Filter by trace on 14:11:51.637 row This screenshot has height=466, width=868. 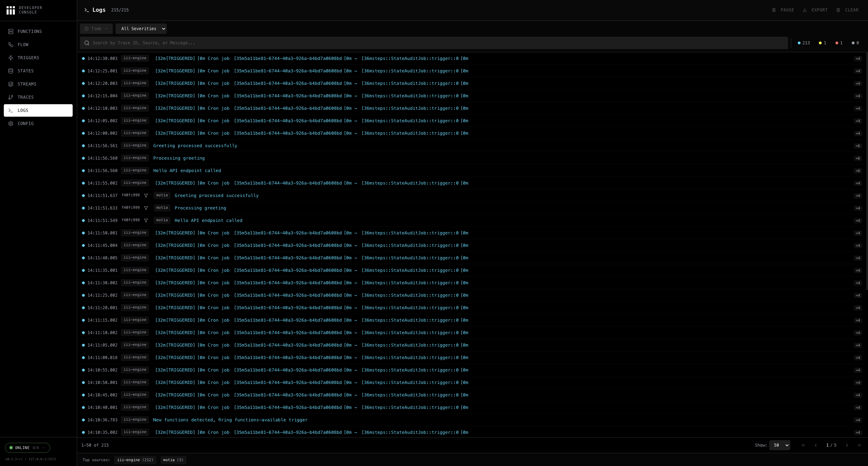point(146,196)
